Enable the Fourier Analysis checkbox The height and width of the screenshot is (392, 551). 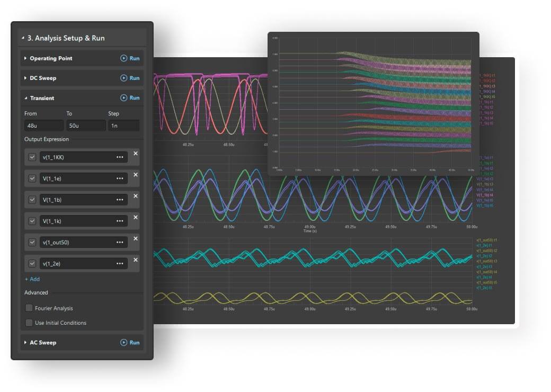tap(29, 308)
